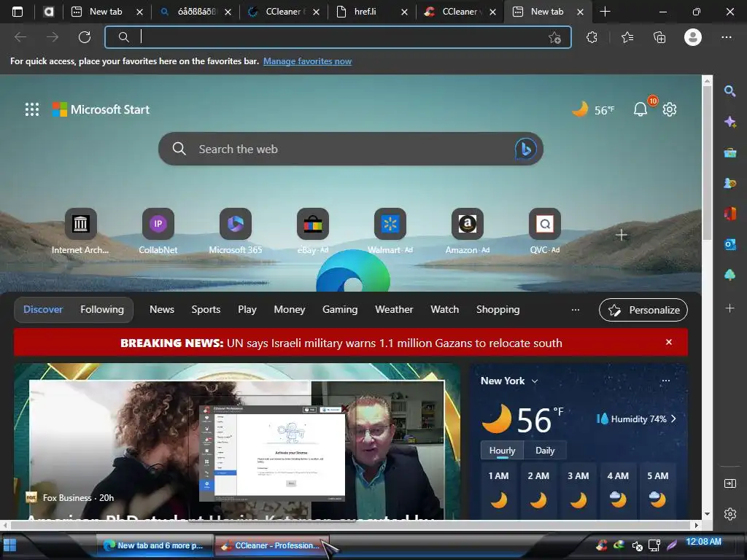Expand Humidity 74% details chevron

pyautogui.click(x=673, y=419)
